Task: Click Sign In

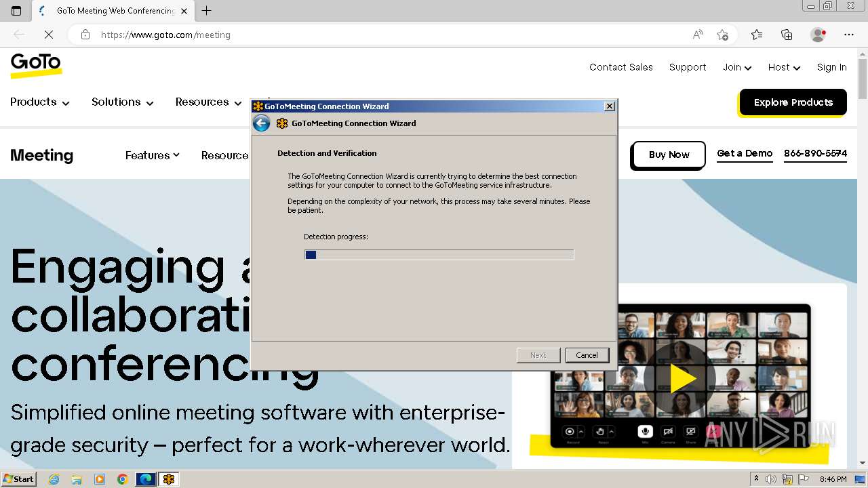Action: pos(831,67)
